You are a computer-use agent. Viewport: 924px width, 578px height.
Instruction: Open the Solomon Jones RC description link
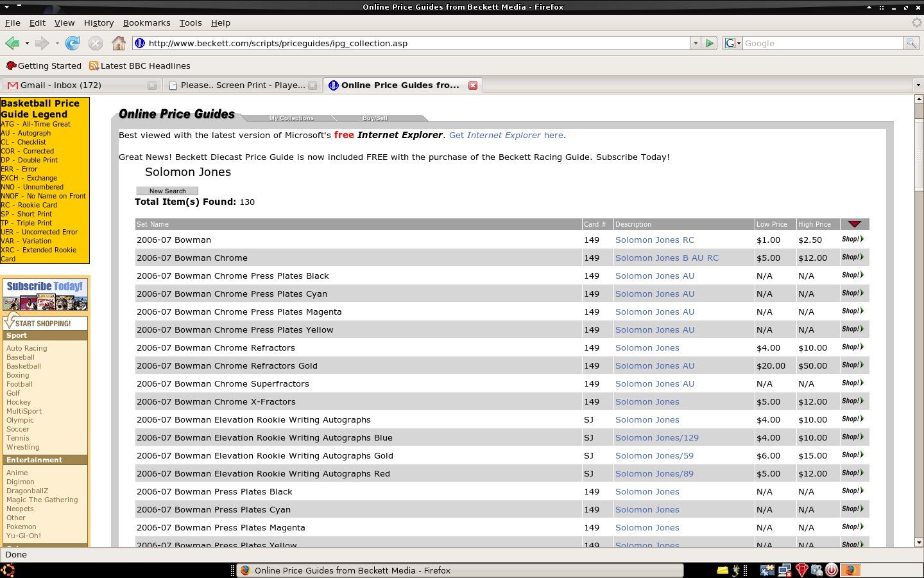point(654,240)
